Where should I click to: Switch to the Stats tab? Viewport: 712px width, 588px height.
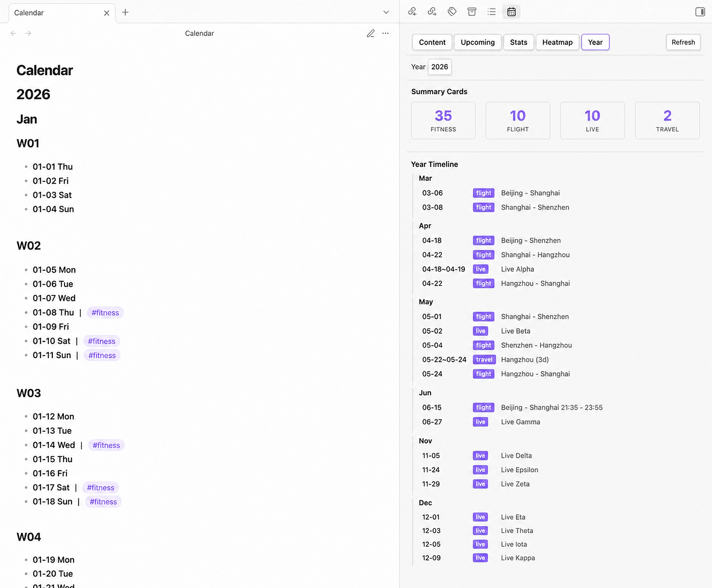pyautogui.click(x=518, y=42)
